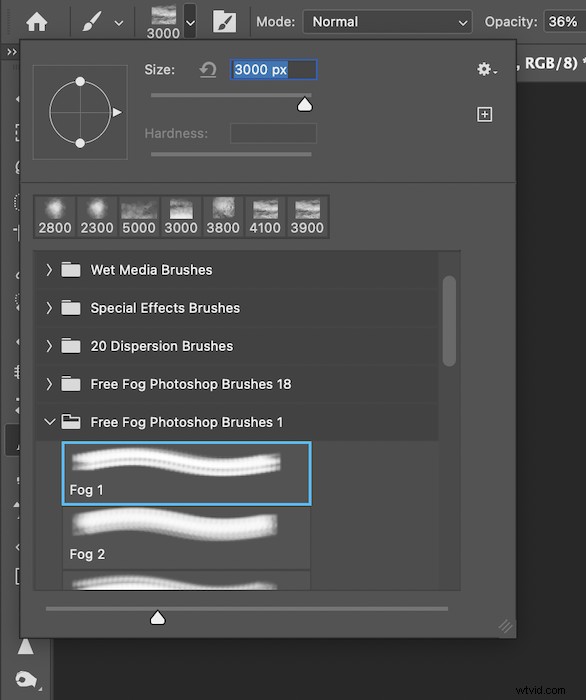Expand Free Fog Photoshop Brushes 18 folder
The width and height of the screenshot is (586, 700).
[x=49, y=384]
